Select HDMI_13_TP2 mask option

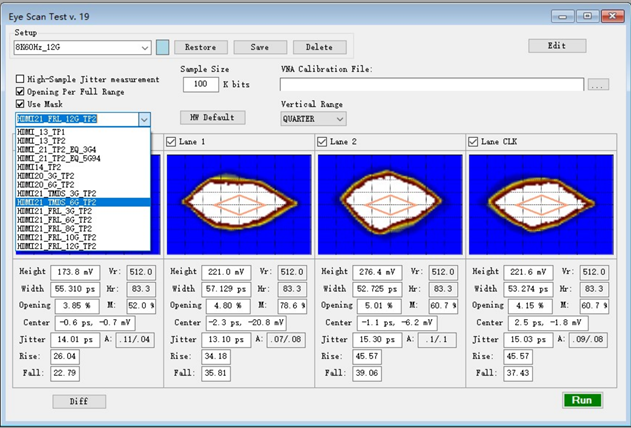tap(83, 141)
